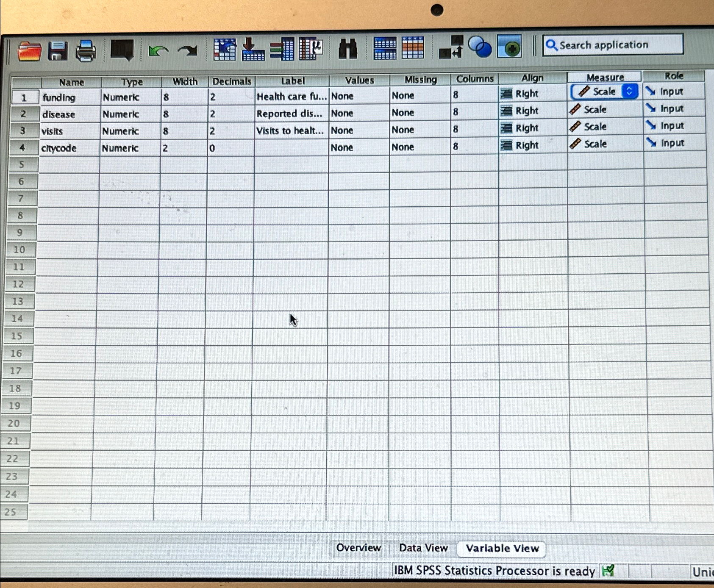714x588 pixels.
Task: Switch to the Overview tab
Action: point(358,548)
